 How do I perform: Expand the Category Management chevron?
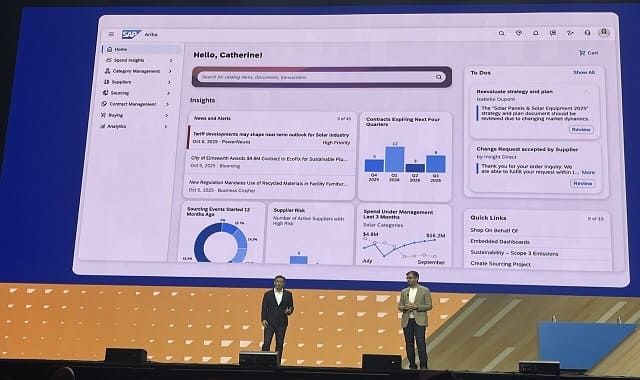[x=170, y=71]
